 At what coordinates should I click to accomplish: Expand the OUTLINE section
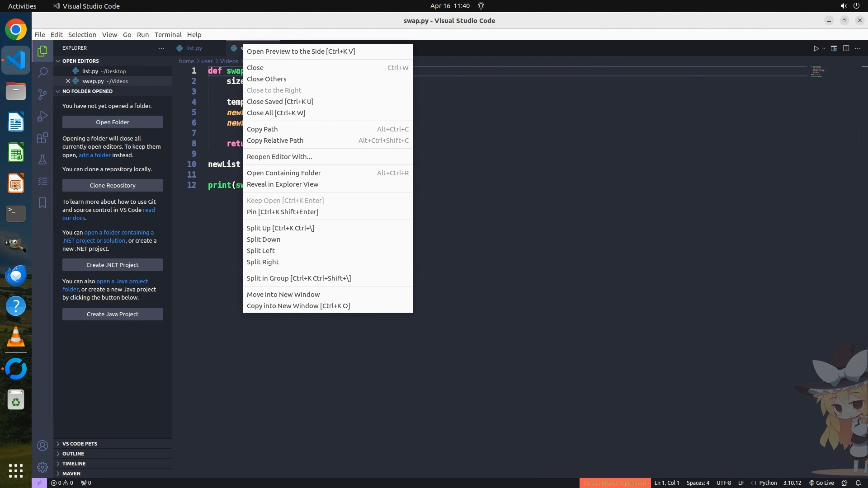click(x=73, y=454)
